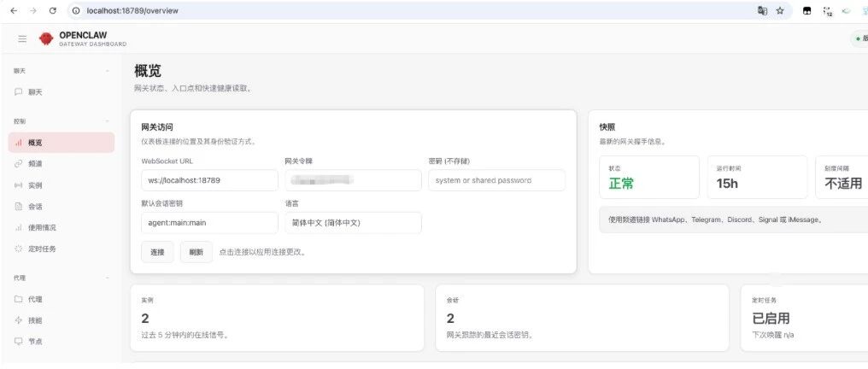The image size is (868, 369).
Task: Go forward using the browser forward arrow
Action: tap(33, 10)
